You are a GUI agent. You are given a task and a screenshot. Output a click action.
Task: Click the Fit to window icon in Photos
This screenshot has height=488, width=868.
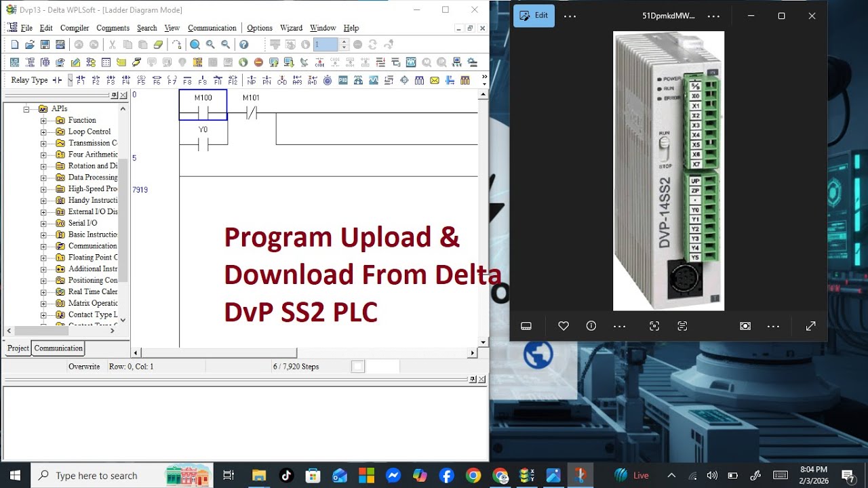[x=745, y=326]
